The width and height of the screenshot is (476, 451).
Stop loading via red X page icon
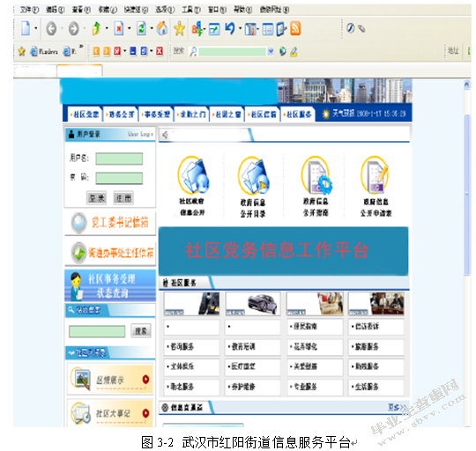pos(119,29)
